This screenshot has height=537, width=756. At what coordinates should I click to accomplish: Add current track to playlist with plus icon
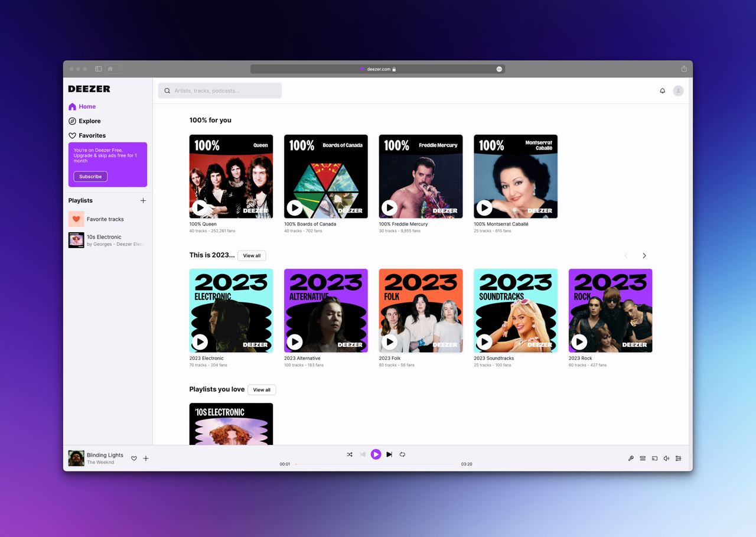[x=146, y=458]
